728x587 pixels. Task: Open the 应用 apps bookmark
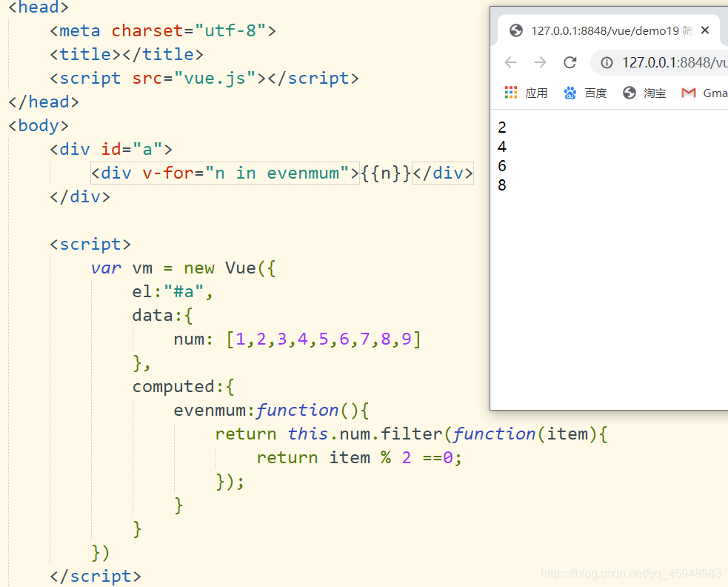tap(526, 93)
